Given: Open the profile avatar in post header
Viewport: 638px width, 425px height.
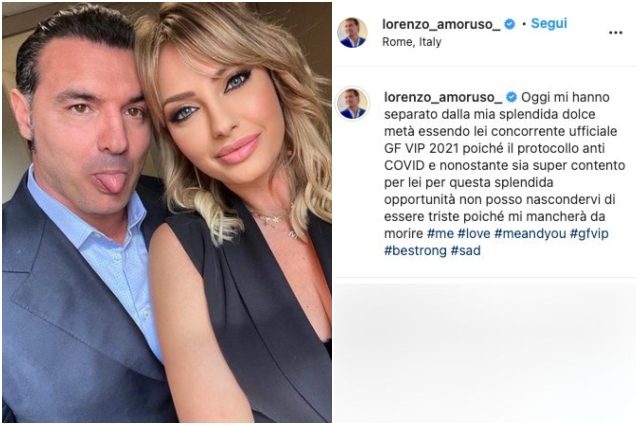Looking at the screenshot, I should coord(352,33).
